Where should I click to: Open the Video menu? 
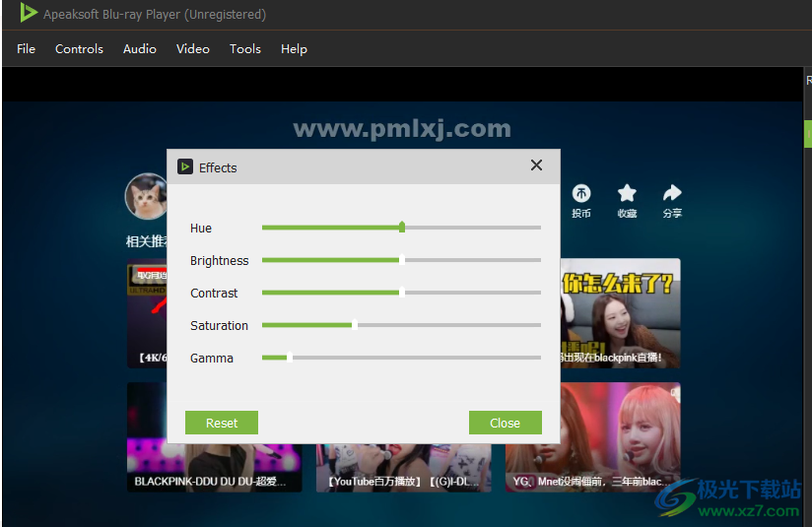[192, 48]
